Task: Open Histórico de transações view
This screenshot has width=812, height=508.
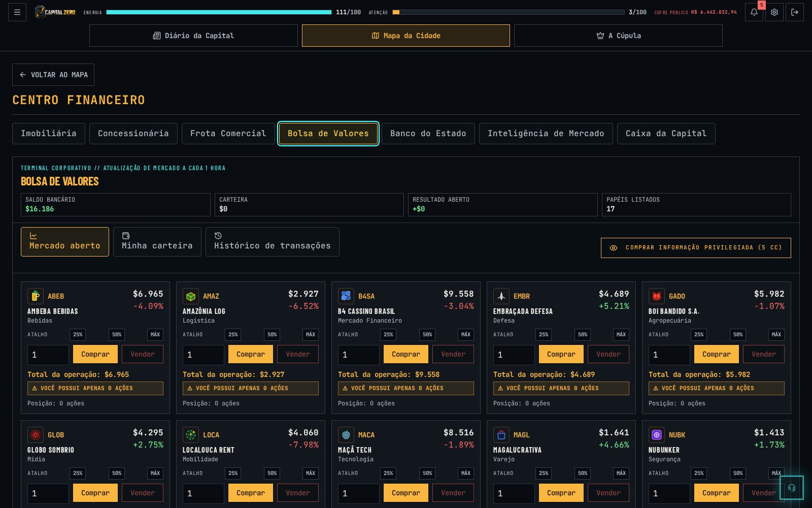Action: (x=273, y=242)
